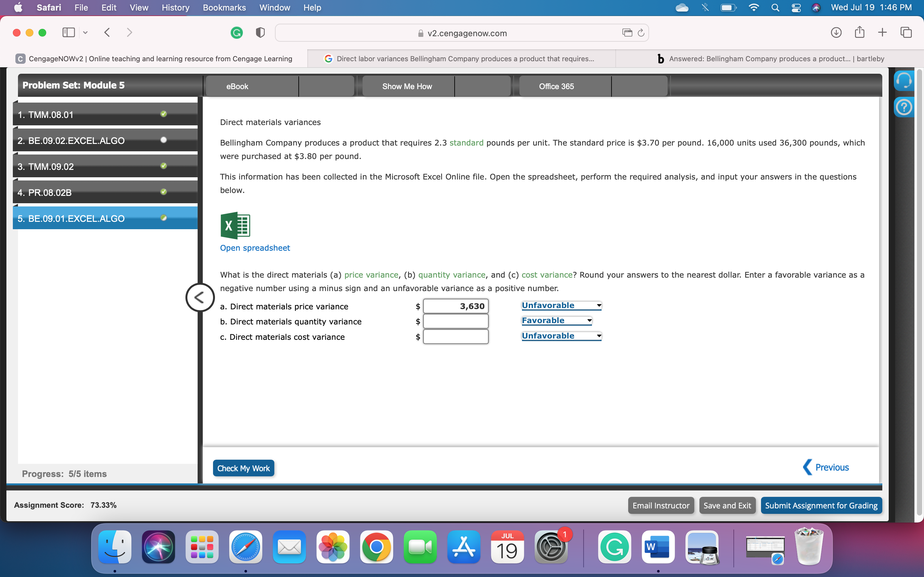Viewport: 924px width, 577px height.
Task: Click the Open spreadsheet link
Action: [x=255, y=248]
